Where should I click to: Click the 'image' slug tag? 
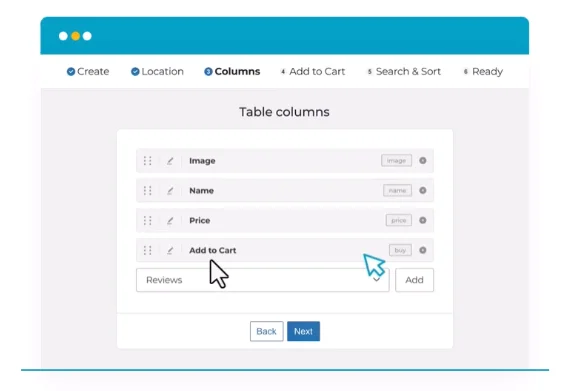pyautogui.click(x=396, y=161)
